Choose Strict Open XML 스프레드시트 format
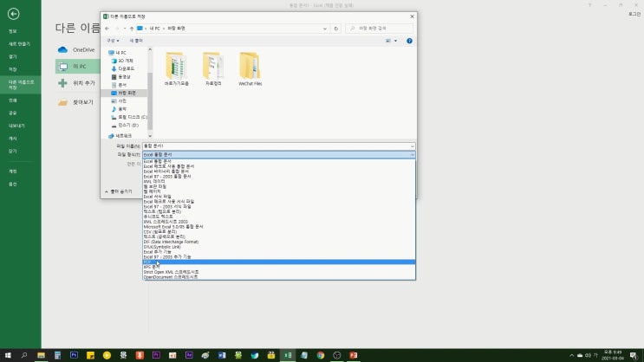Screen dimensions: 644x362 (279, 272)
